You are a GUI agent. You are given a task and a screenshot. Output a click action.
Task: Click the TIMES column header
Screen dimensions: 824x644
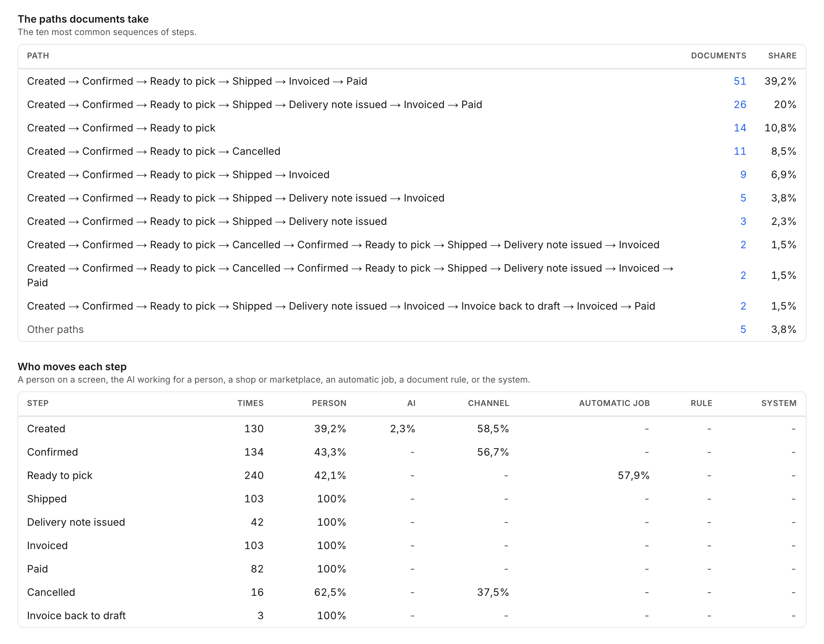coord(250,403)
